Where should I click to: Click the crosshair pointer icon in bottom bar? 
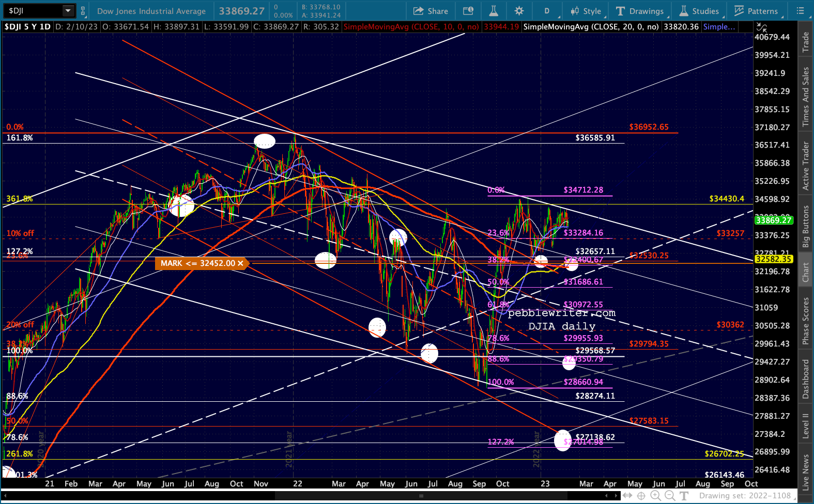coord(641,496)
